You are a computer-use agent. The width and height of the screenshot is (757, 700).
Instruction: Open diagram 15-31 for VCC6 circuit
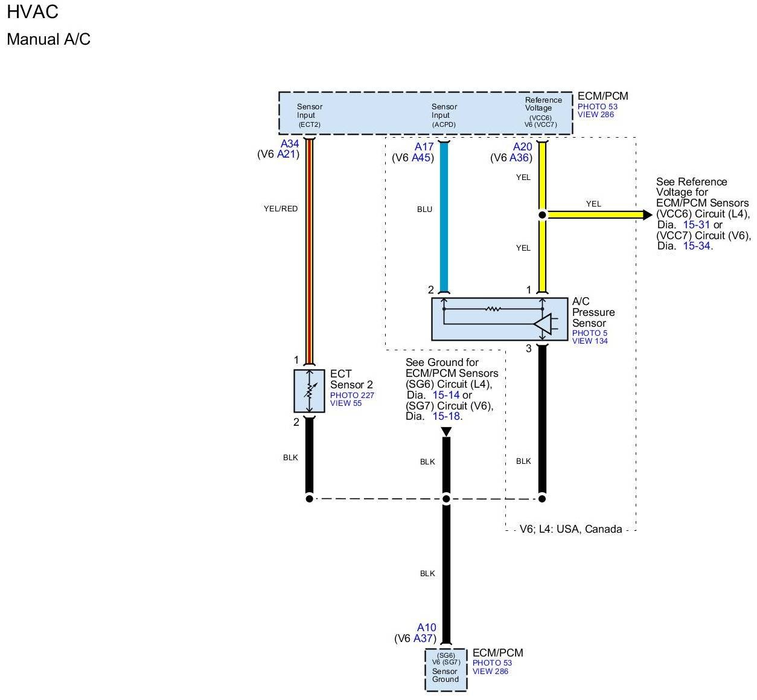[x=697, y=225]
